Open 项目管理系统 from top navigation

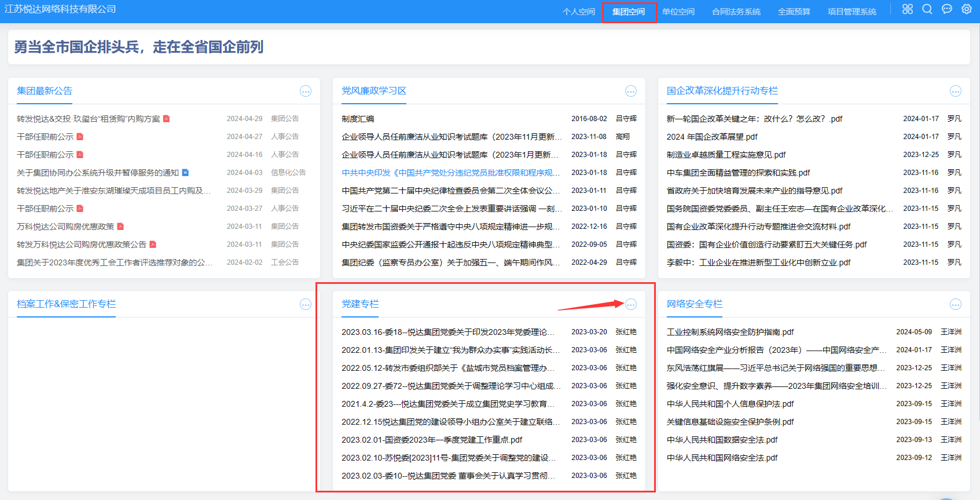point(851,12)
